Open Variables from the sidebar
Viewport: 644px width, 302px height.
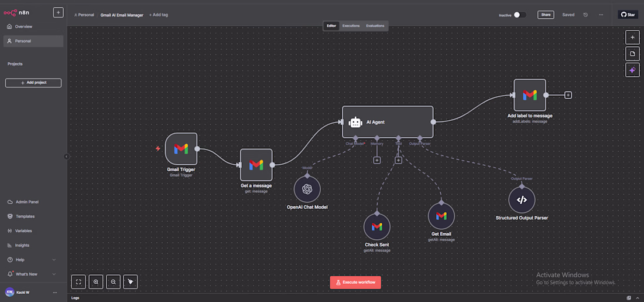click(x=33, y=231)
